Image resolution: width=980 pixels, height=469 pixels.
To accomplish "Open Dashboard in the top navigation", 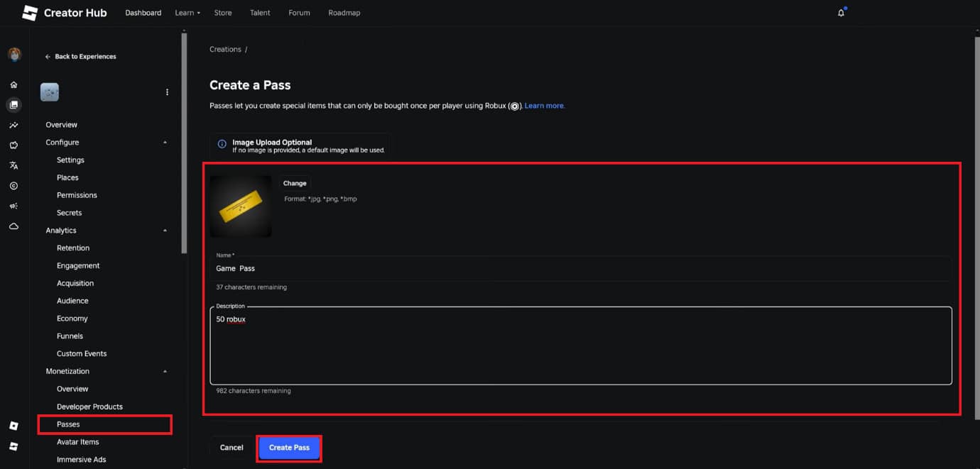I will (143, 13).
